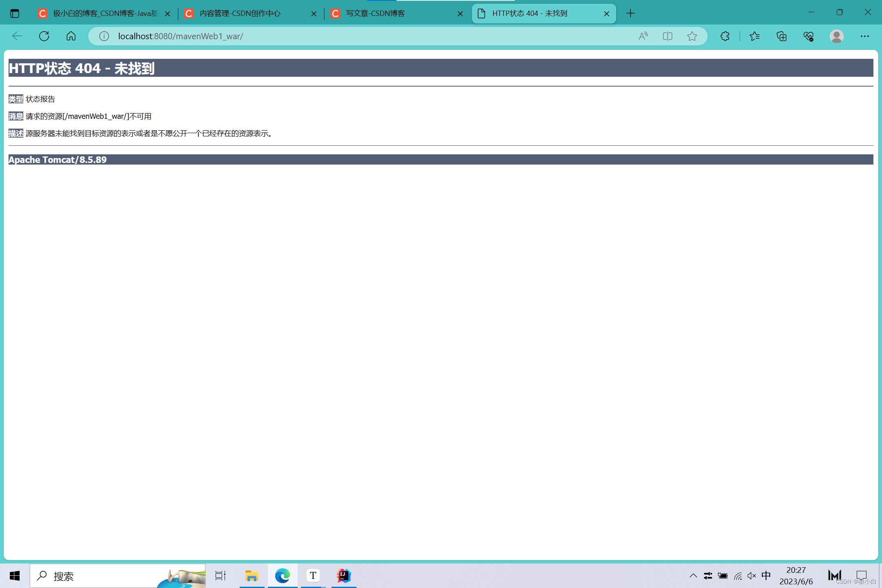Viewport: 882px width, 588px height.
Task: Close the 写文章-CSDN博客 tab
Action: coord(460,14)
